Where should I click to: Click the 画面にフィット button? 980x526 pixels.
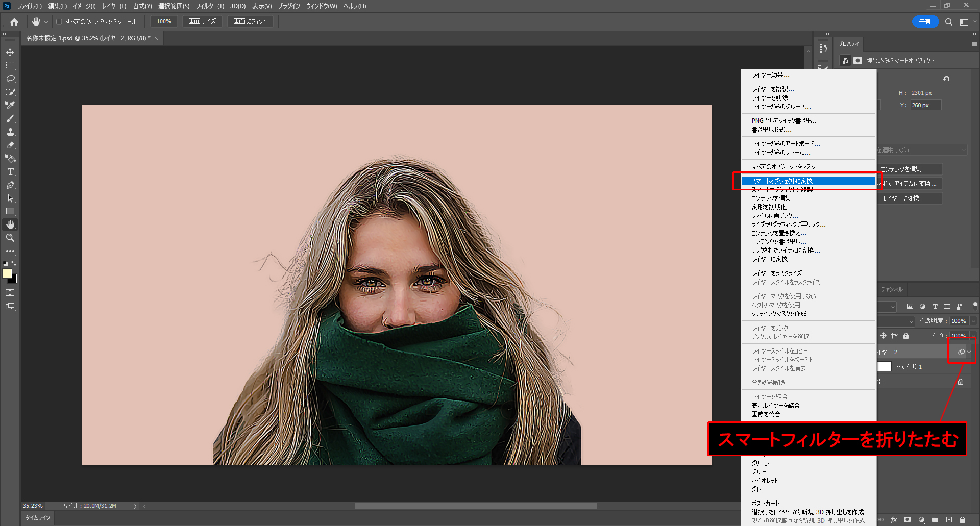pyautogui.click(x=250, y=21)
